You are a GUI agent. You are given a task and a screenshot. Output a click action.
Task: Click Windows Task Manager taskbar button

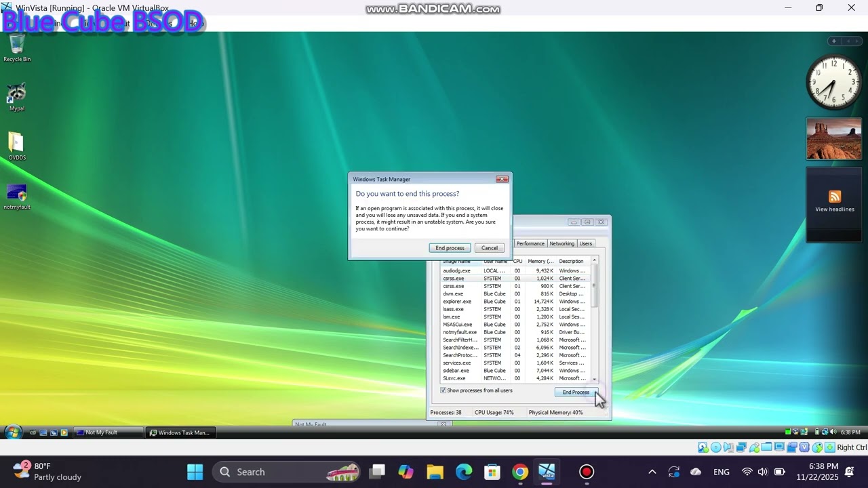coord(180,432)
